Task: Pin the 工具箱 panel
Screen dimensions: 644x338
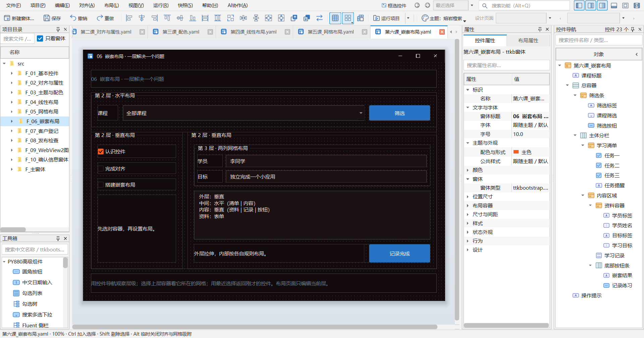Action: 58,238
